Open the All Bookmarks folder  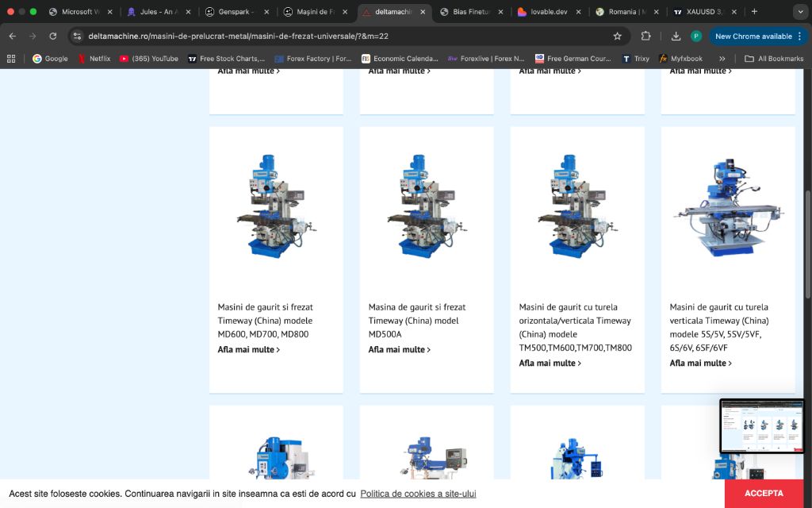coord(774,59)
